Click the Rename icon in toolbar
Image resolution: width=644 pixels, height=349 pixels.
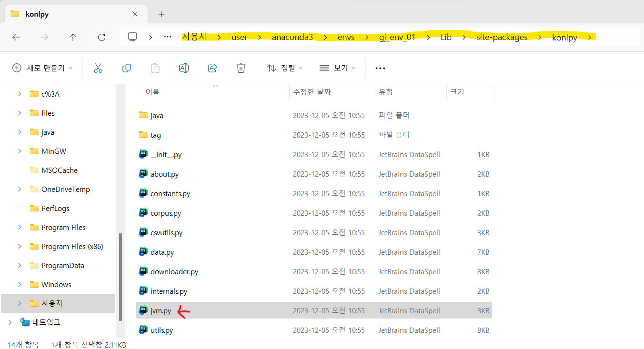pos(184,68)
